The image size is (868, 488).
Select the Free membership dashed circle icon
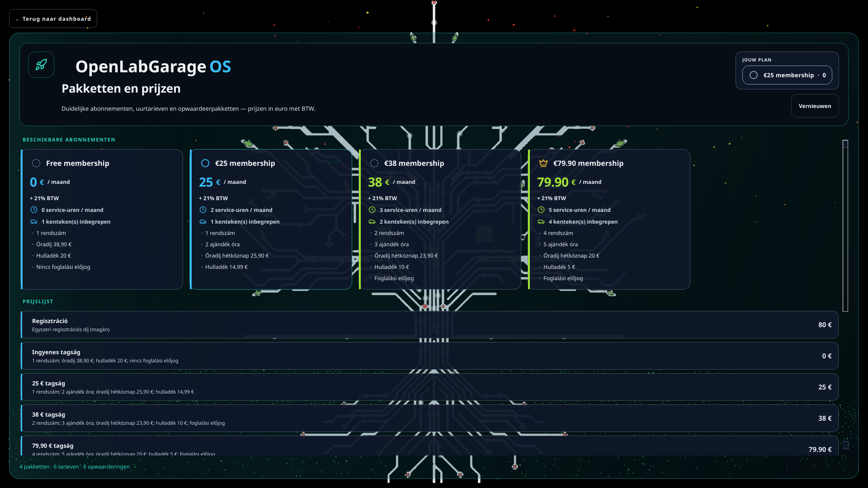click(36, 163)
